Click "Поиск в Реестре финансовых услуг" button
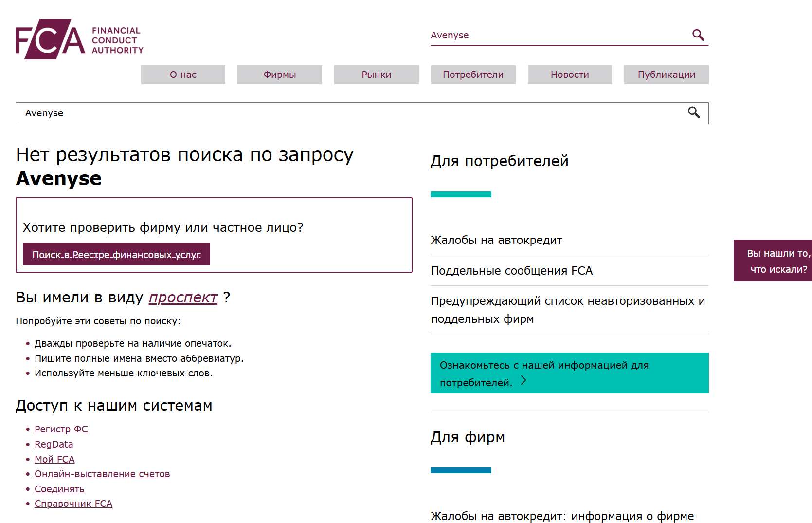This screenshot has width=812, height=523. point(116,254)
